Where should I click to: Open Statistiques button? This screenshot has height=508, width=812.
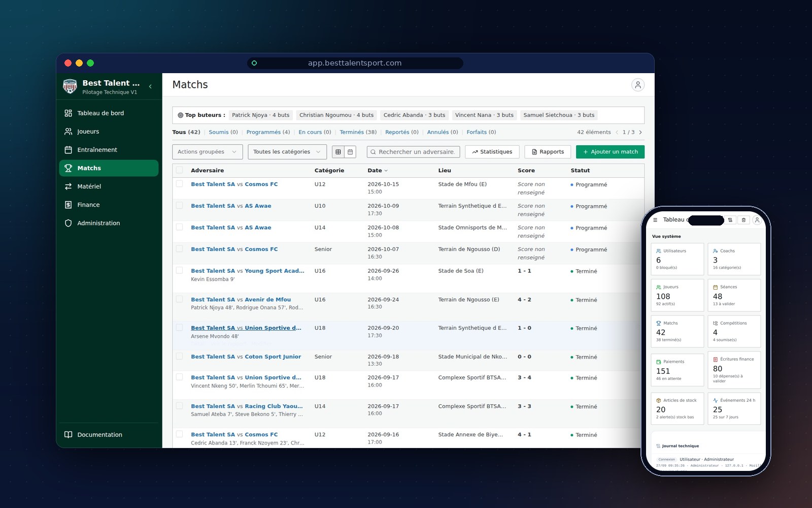492,152
